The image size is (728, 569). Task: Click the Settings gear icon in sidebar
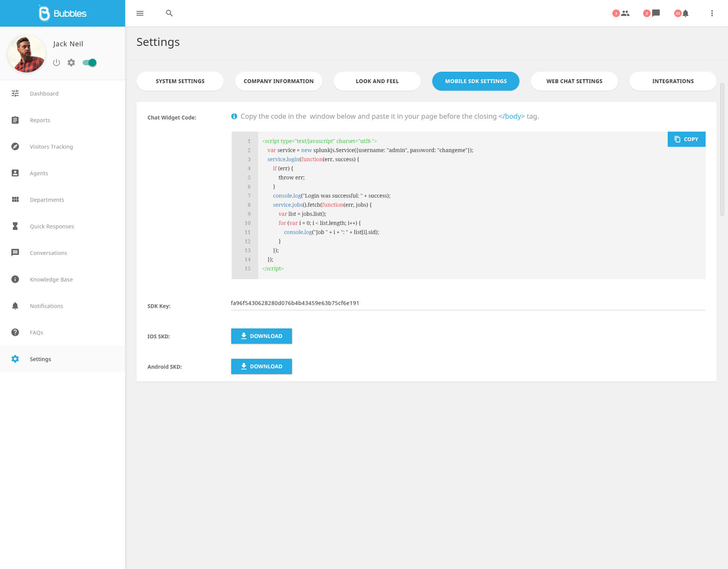[x=15, y=359]
